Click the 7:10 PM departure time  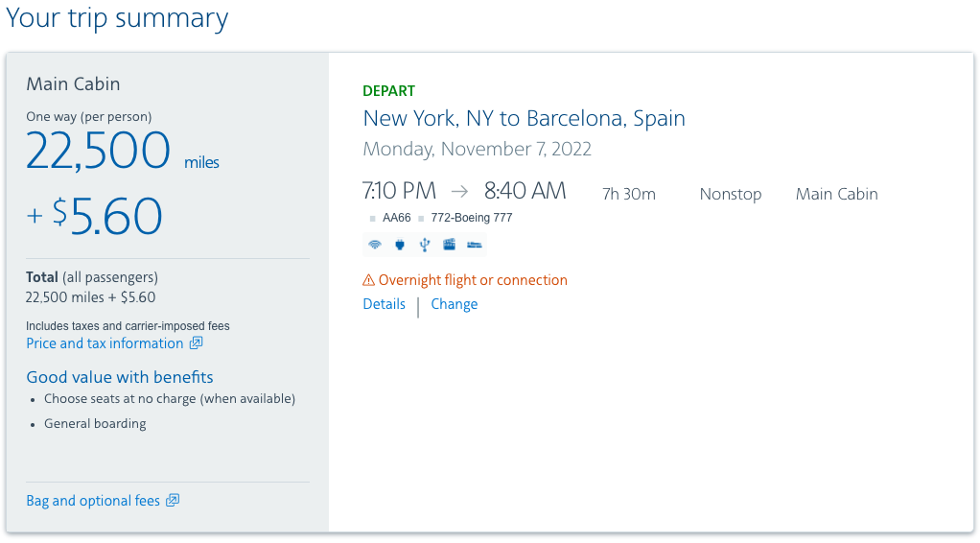[x=399, y=191]
